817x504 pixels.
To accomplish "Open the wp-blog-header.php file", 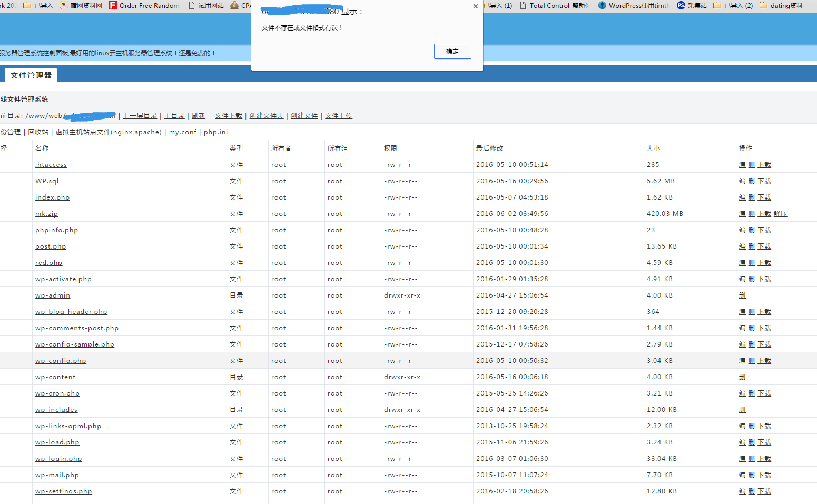I will click(x=71, y=312).
